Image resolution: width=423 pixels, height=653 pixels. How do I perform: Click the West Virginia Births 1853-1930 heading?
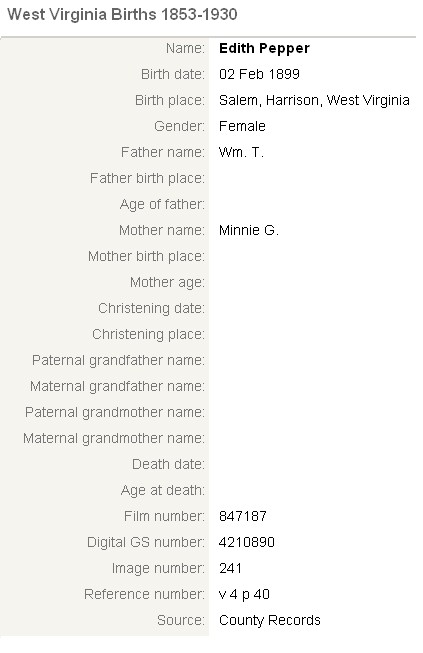(122, 15)
